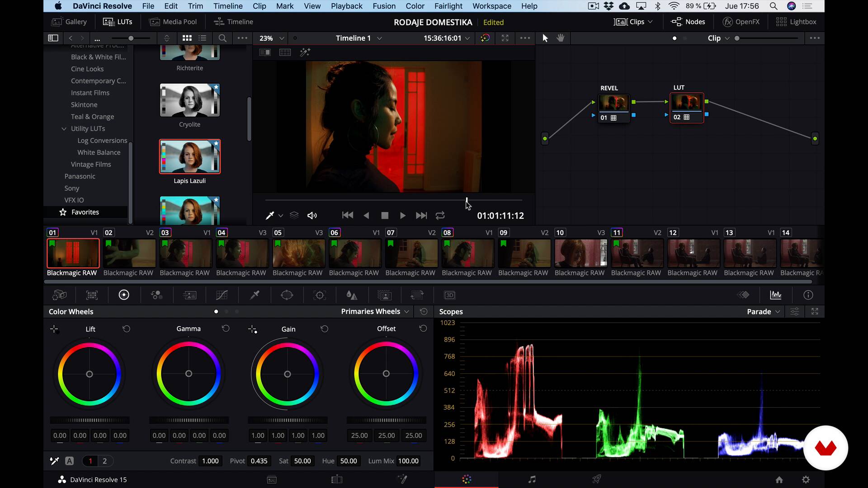Open the Playback menu
868x488 pixels.
pyautogui.click(x=347, y=6)
